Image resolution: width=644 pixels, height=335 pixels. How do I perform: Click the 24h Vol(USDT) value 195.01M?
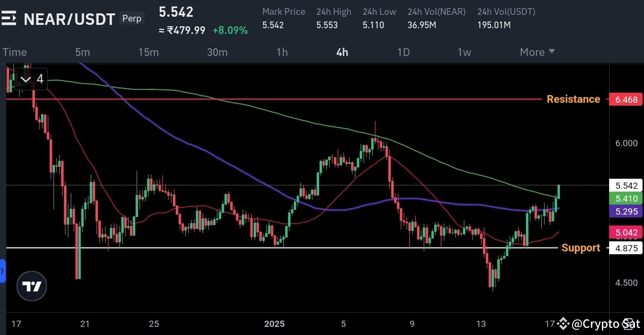click(x=494, y=25)
